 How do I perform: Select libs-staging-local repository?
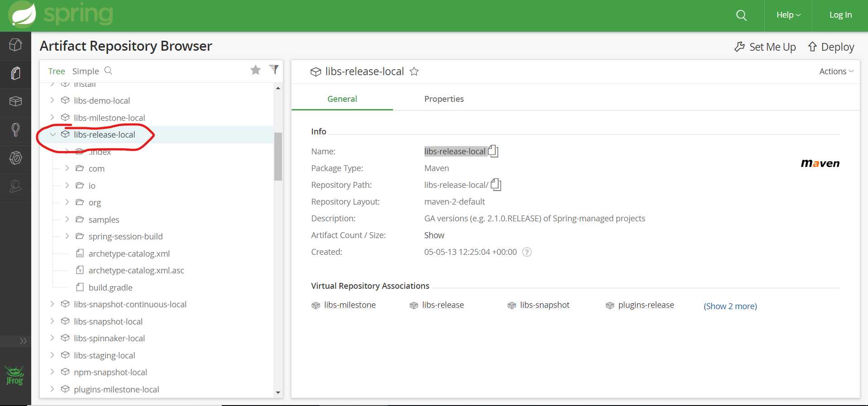click(x=104, y=355)
